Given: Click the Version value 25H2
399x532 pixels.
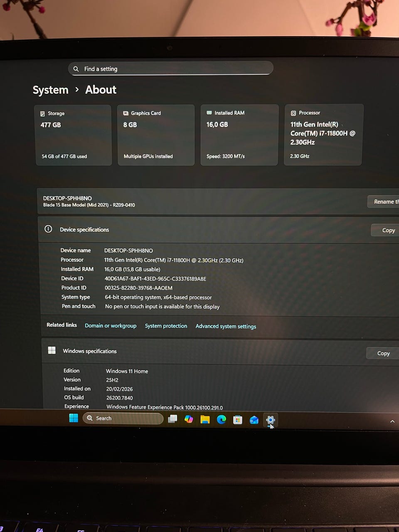Looking at the screenshot, I should (x=112, y=380).
